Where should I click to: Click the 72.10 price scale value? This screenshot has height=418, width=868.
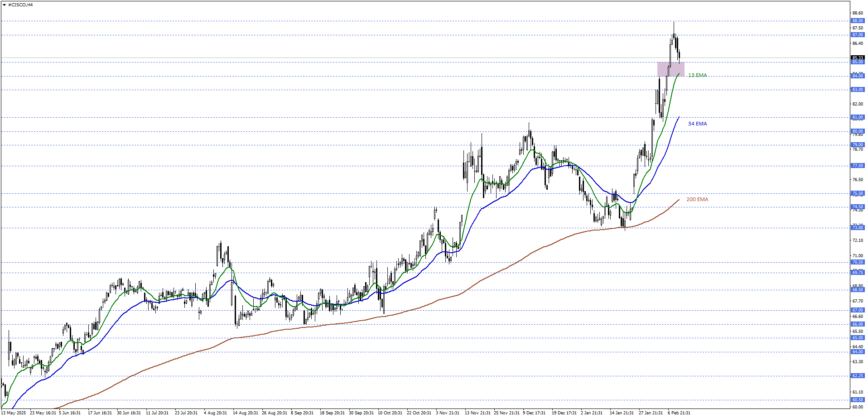pos(858,240)
